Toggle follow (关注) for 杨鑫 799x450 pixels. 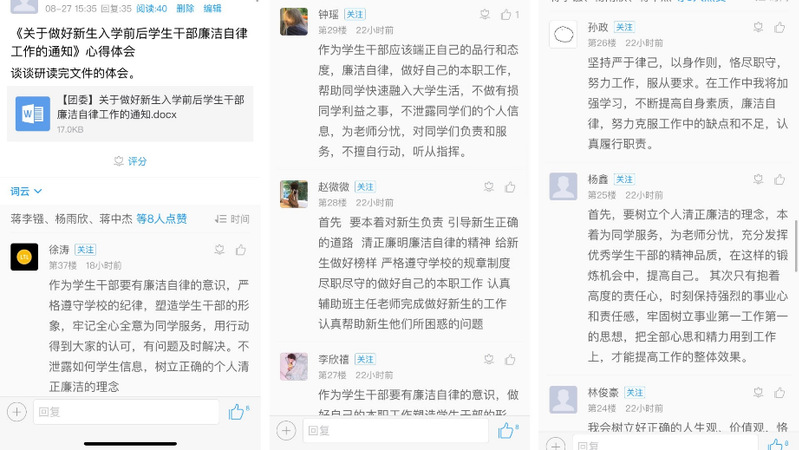pyautogui.click(x=624, y=179)
